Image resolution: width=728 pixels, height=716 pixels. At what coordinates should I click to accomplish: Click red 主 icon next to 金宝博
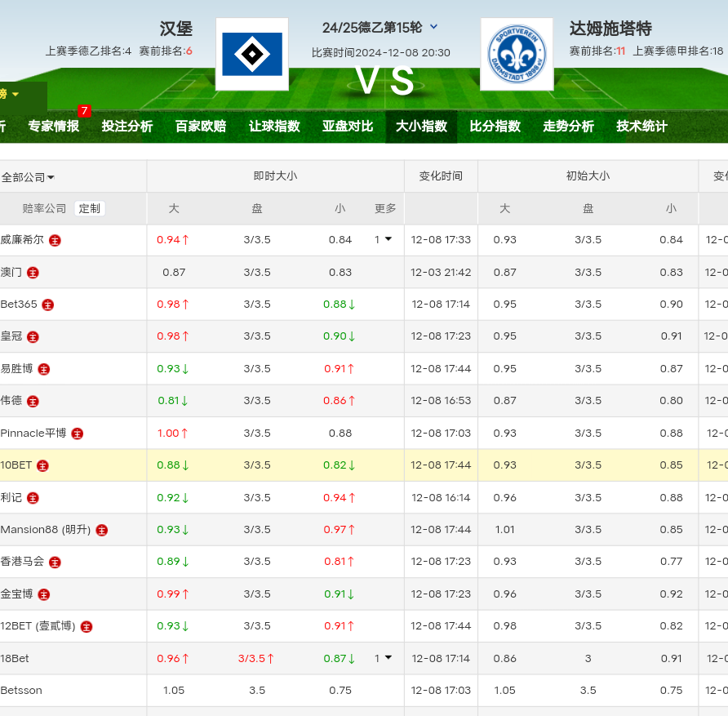point(44,594)
